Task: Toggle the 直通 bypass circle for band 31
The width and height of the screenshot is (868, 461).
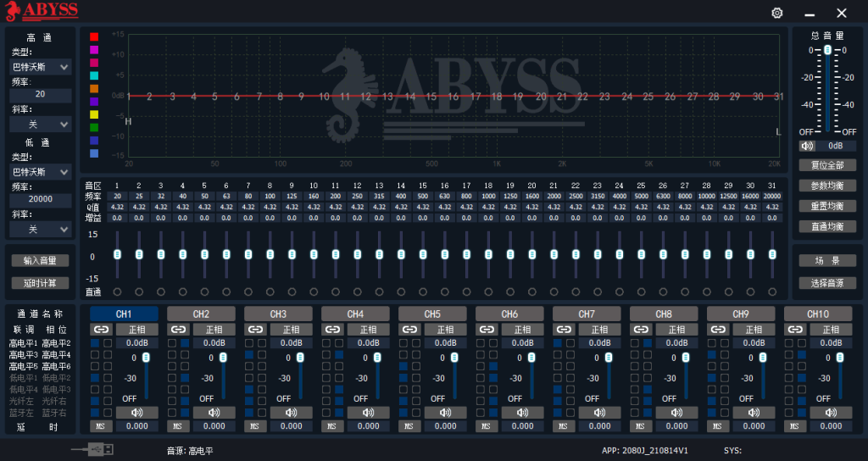Action: [772, 292]
